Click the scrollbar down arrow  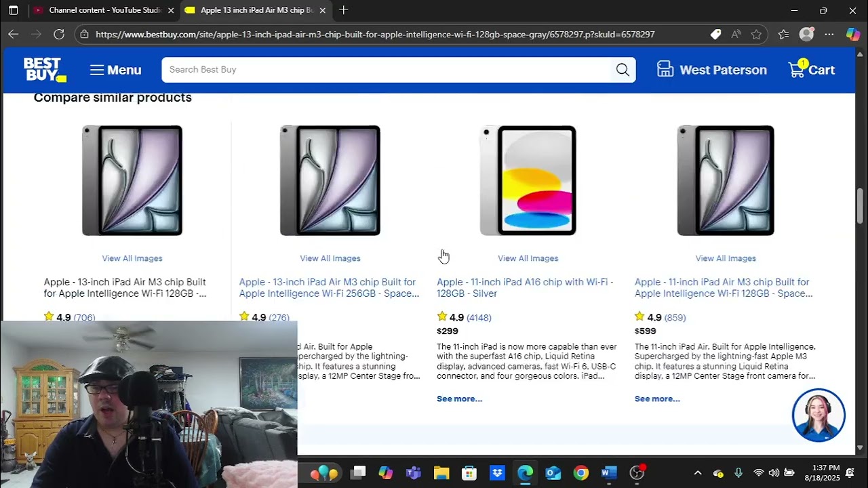[860, 448]
